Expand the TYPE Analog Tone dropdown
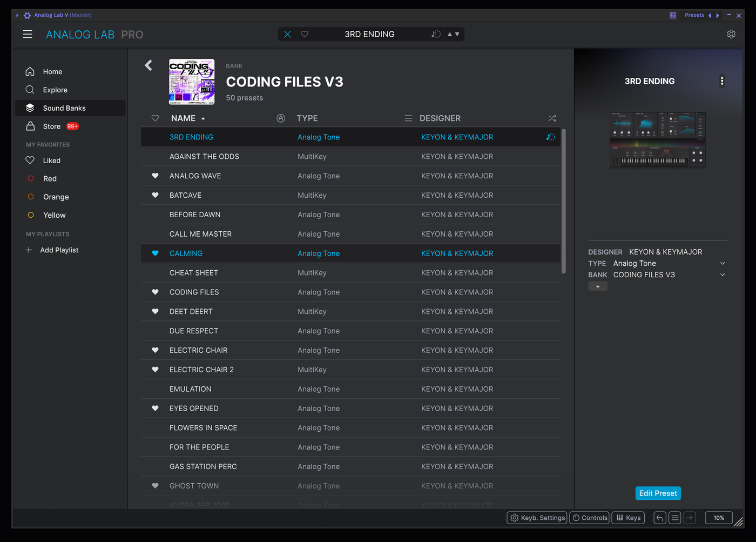The image size is (756, 542). pyautogui.click(x=723, y=263)
